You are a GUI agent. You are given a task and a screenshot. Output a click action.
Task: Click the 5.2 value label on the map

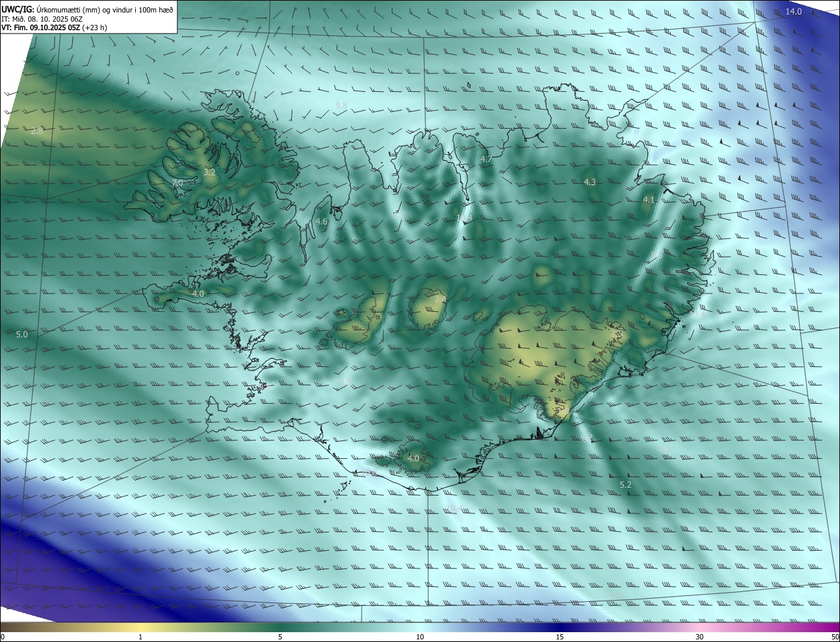click(x=625, y=484)
